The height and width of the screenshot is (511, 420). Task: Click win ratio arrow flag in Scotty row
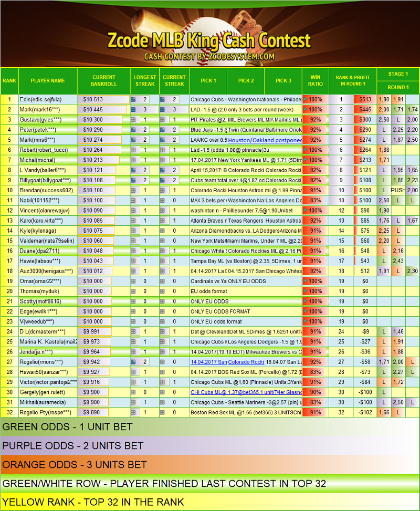point(306,301)
